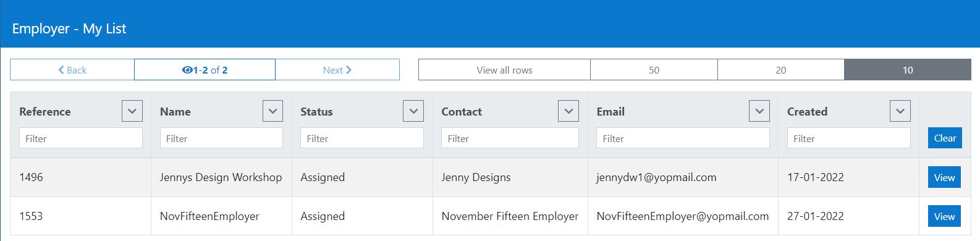The height and width of the screenshot is (241, 980).
Task: Show 10 rows per page
Action: pos(908,70)
